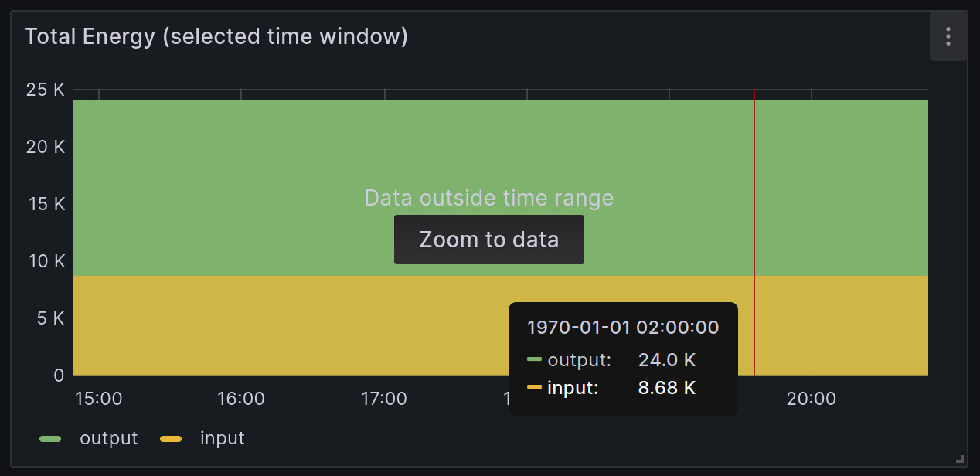Click the output 24.0 K tooltip row
The image size is (980, 476).
(611, 359)
